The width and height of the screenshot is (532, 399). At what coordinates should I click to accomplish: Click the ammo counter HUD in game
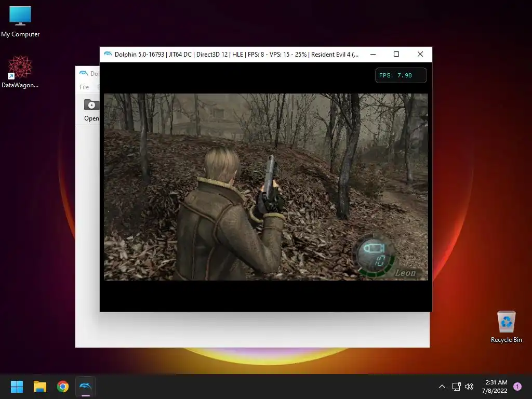pyautogui.click(x=375, y=256)
